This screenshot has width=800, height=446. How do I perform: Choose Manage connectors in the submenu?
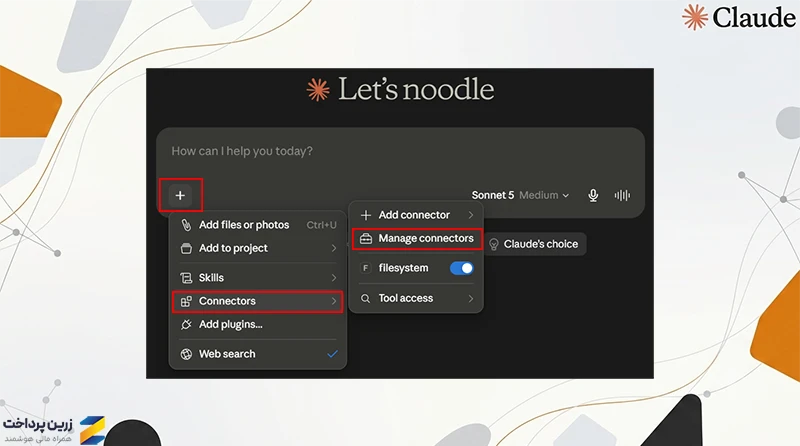point(417,239)
